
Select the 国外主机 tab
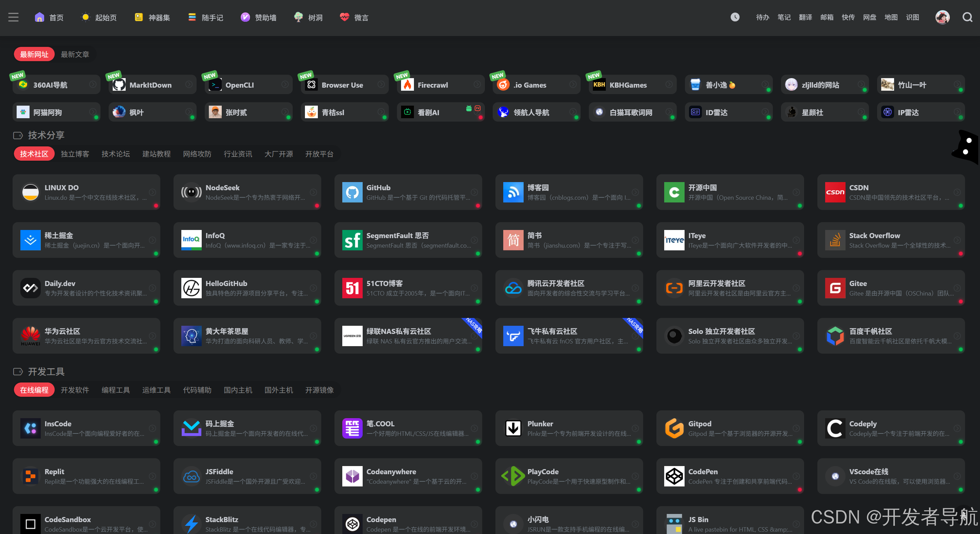tap(278, 390)
